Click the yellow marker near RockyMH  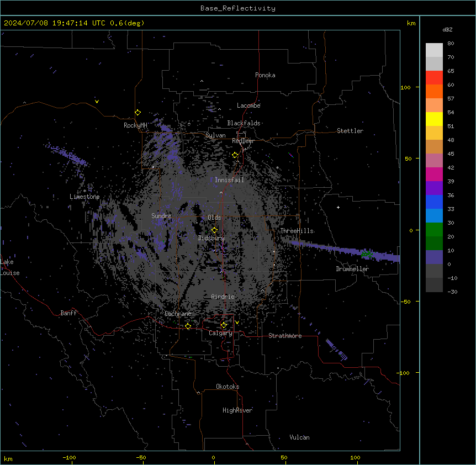point(138,113)
